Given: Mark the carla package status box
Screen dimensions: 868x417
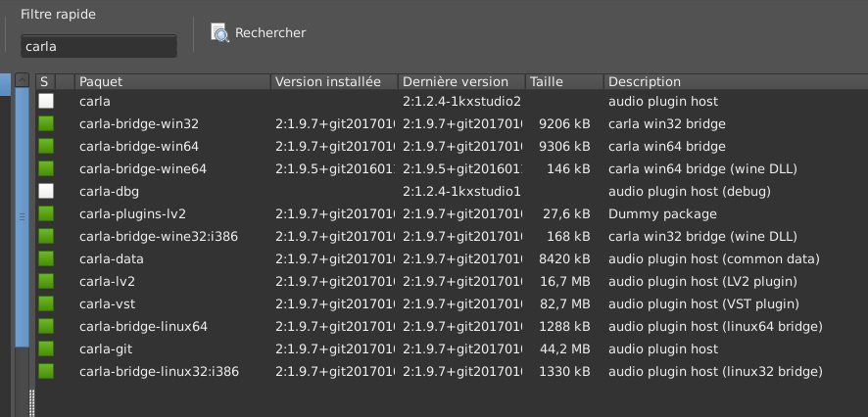Looking at the screenshot, I should 46,101.
